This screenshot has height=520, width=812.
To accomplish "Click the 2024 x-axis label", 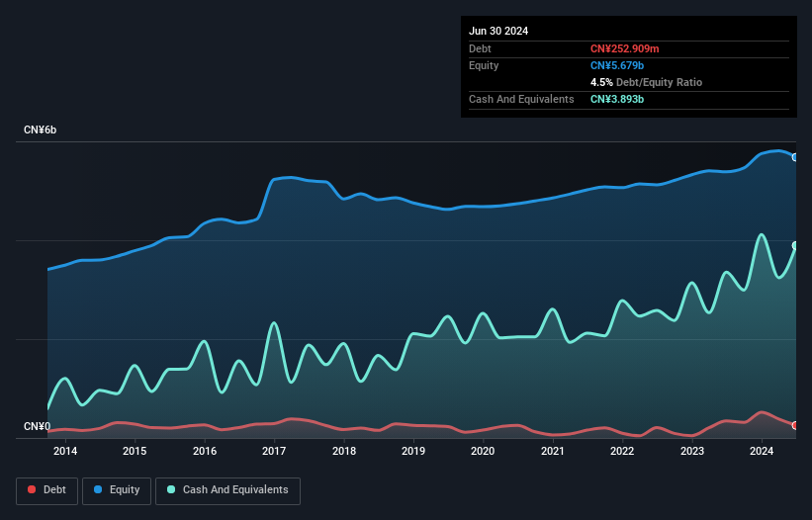I will click(762, 451).
